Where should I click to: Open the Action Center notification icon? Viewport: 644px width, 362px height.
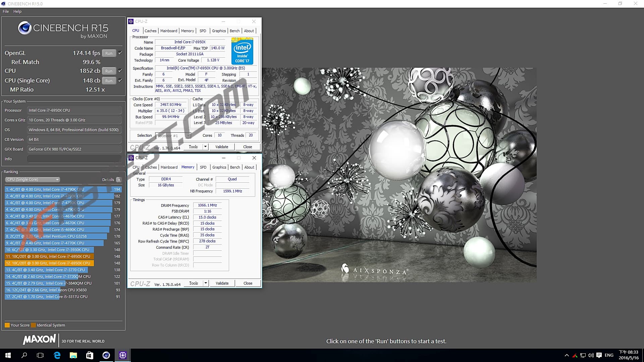pyautogui.click(x=599, y=355)
